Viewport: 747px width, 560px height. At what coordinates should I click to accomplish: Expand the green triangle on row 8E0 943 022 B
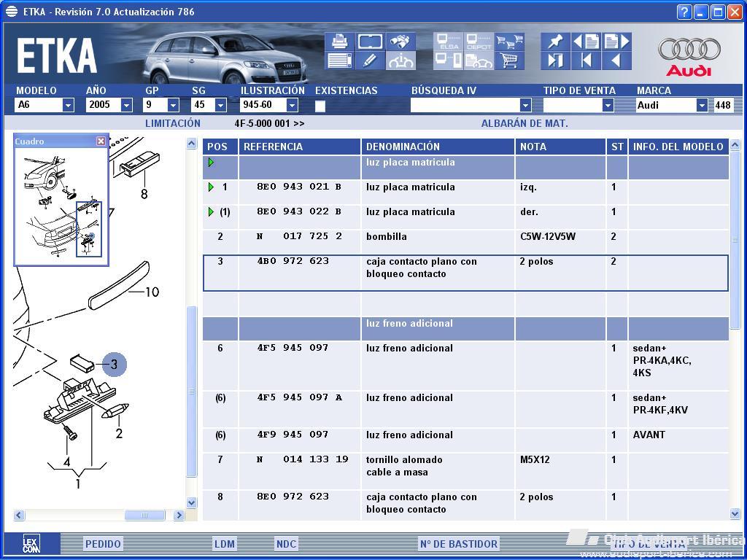click(x=211, y=212)
